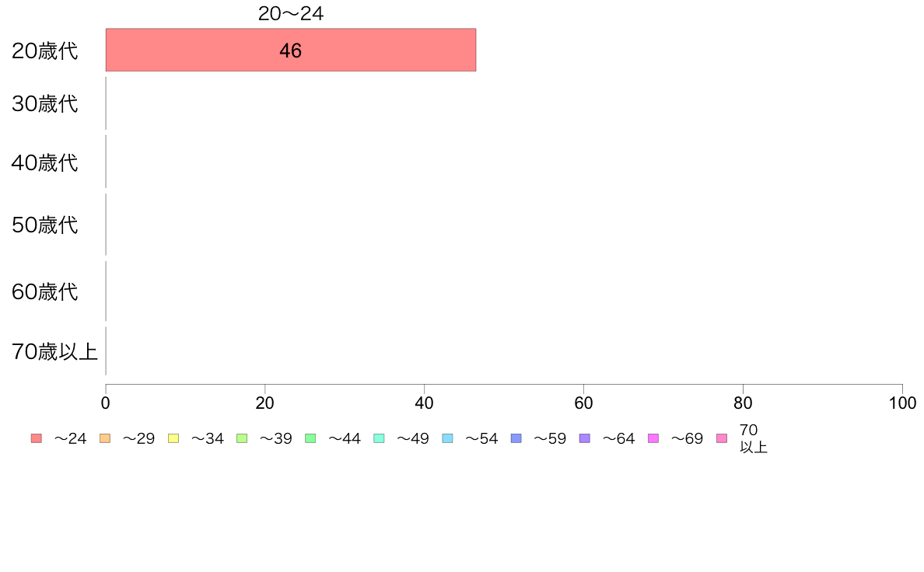The height and width of the screenshot is (572, 924).
Task: Click the 70歳以上 row label
Action: (x=54, y=352)
